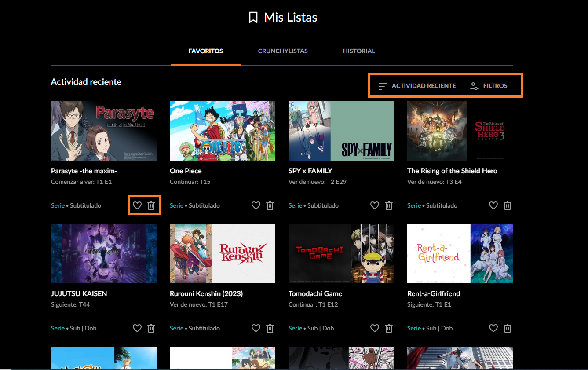Switch to the Favoritos tab

click(x=205, y=51)
